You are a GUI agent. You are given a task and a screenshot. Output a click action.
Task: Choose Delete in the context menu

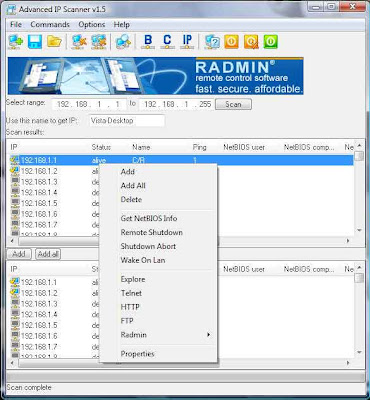click(158, 199)
